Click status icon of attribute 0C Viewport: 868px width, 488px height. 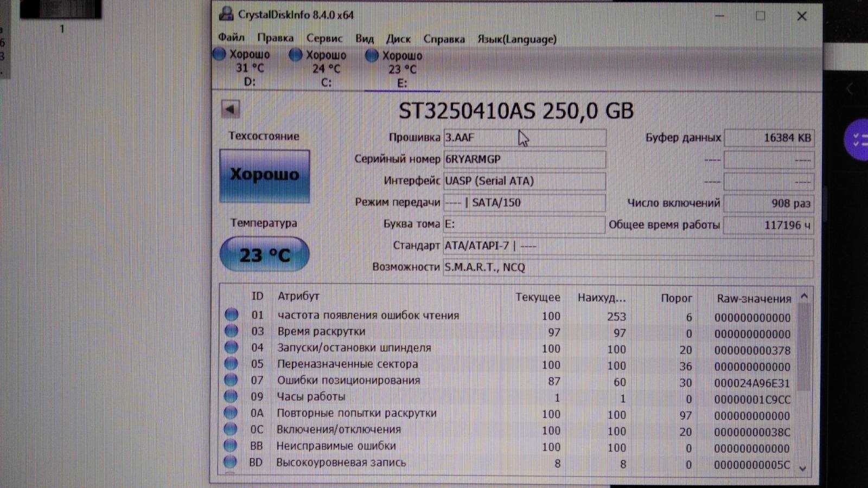tap(231, 429)
